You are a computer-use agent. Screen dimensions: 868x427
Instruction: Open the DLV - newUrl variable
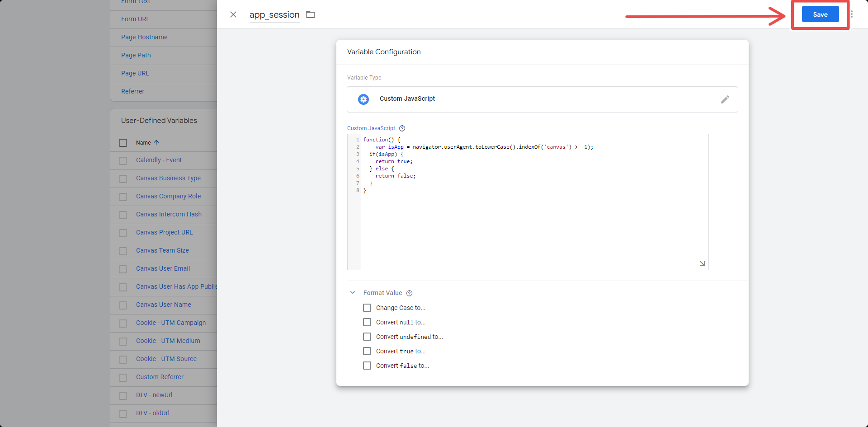154,395
